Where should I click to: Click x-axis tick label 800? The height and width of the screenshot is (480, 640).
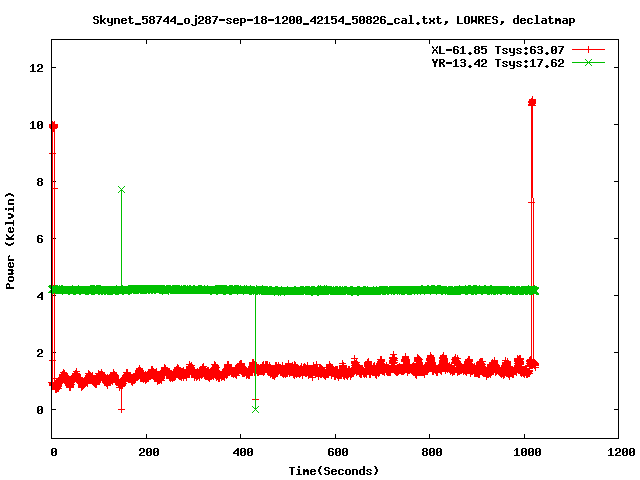coord(431,452)
